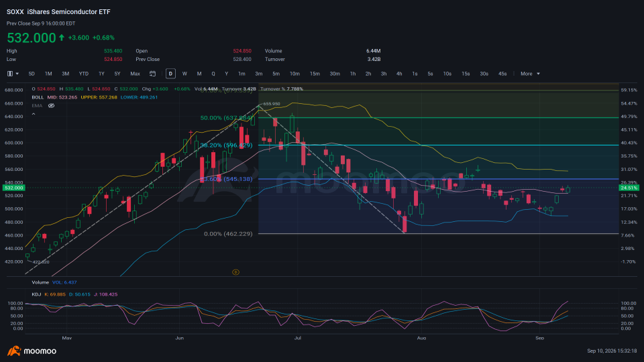Collapse the indicator legend caret
The image size is (644, 362).
coord(34,114)
